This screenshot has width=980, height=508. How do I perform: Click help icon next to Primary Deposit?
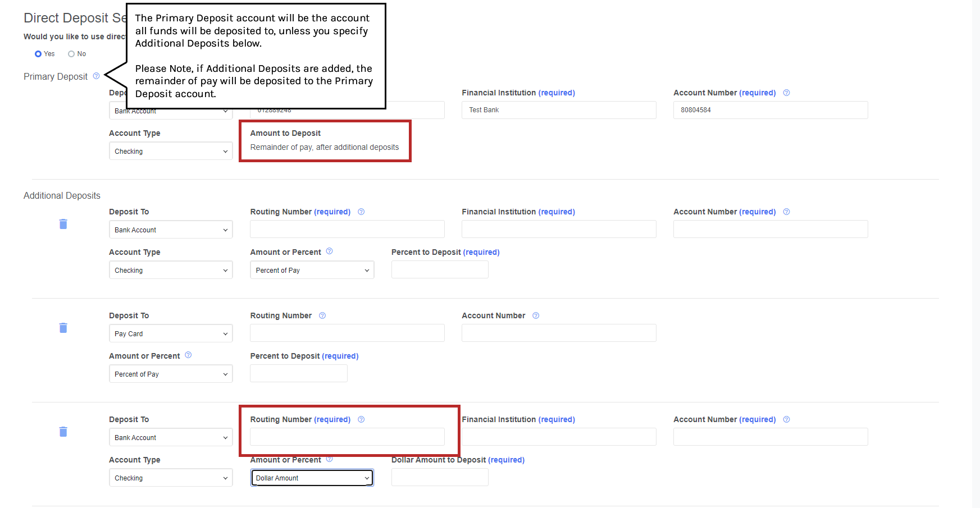96,76
